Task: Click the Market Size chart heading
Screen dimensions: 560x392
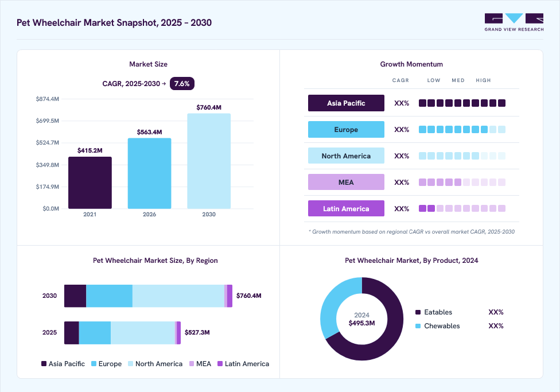Action: pyautogui.click(x=148, y=64)
